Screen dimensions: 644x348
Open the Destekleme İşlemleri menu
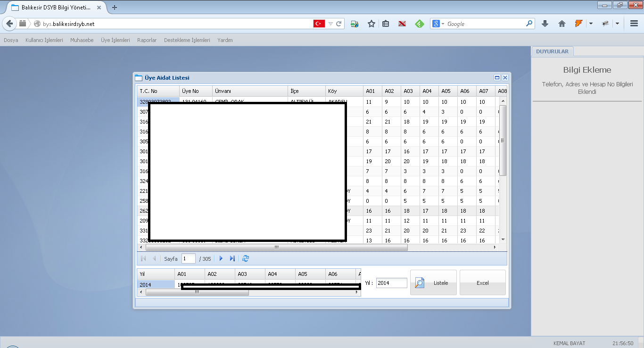point(187,40)
